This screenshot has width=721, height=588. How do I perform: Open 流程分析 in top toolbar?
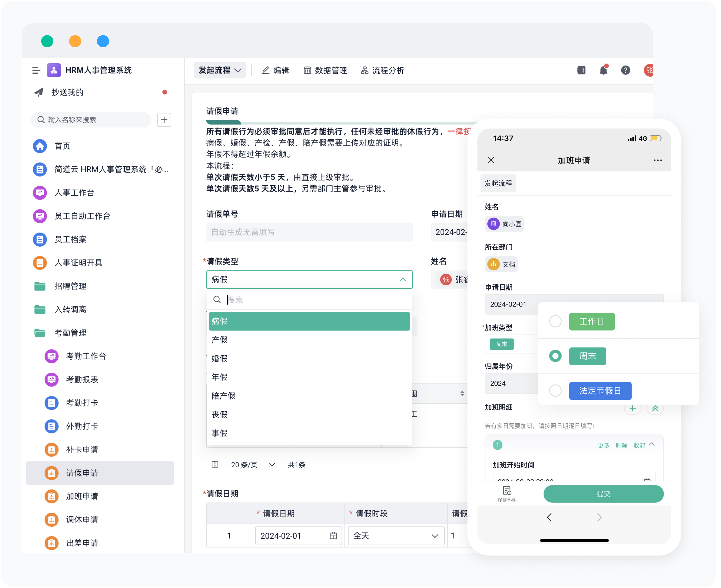[382, 70]
